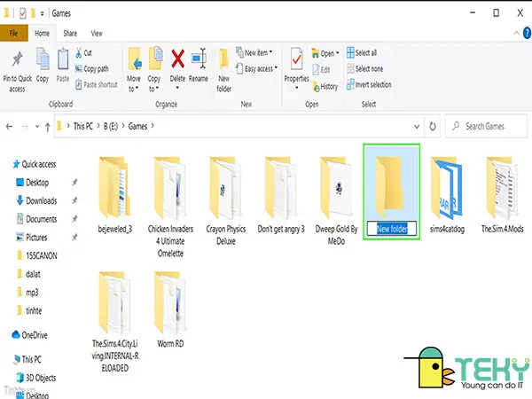
Task: Click B (E:) in the address breadcrumb
Action: [111, 126]
